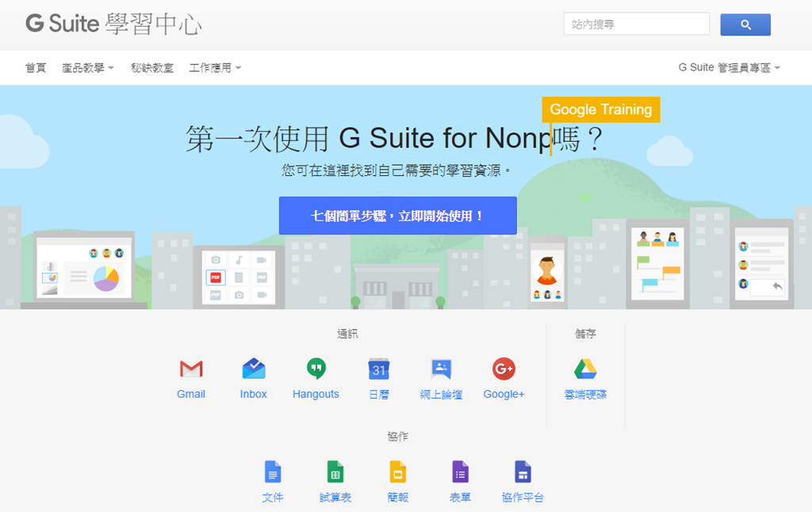Click the Inbox text link
The image size is (812, 512).
pyautogui.click(x=254, y=394)
